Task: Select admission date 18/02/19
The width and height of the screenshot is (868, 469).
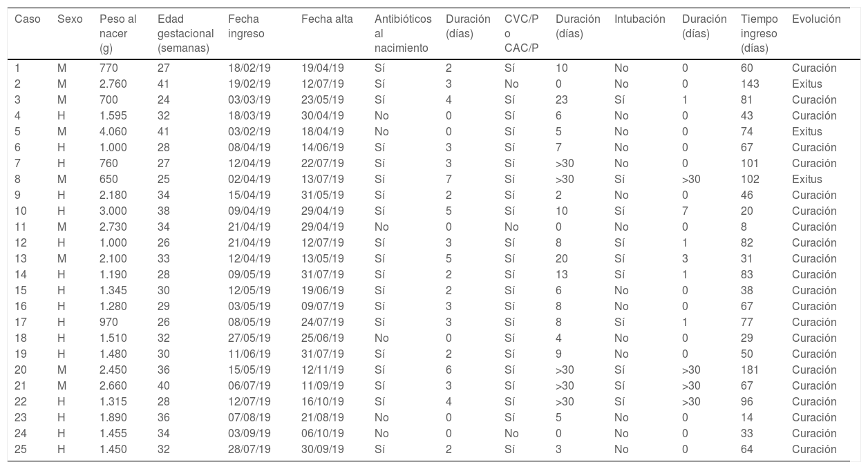Action: coord(249,68)
